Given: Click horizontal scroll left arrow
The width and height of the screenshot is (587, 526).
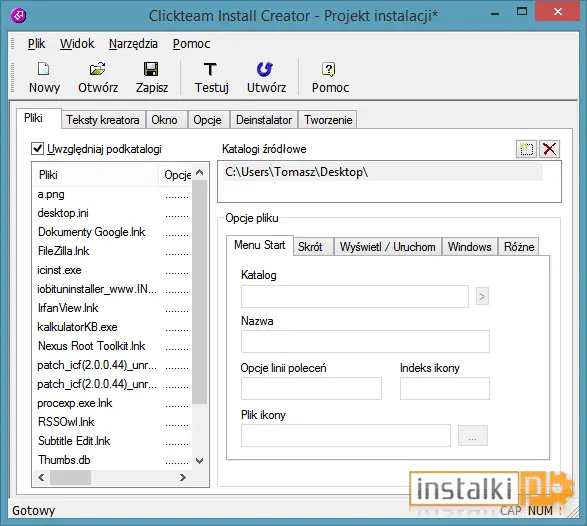Looking at the screenshot, I should tap(41, 477).
